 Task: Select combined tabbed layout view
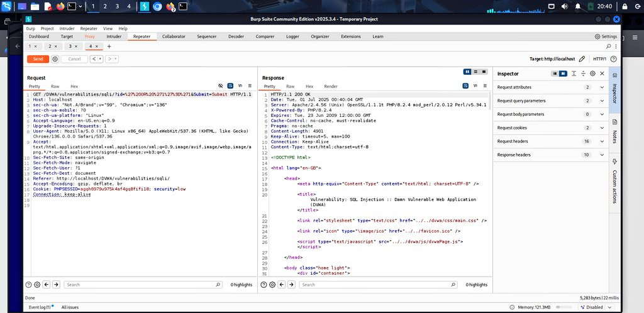[x=484, y=72]
